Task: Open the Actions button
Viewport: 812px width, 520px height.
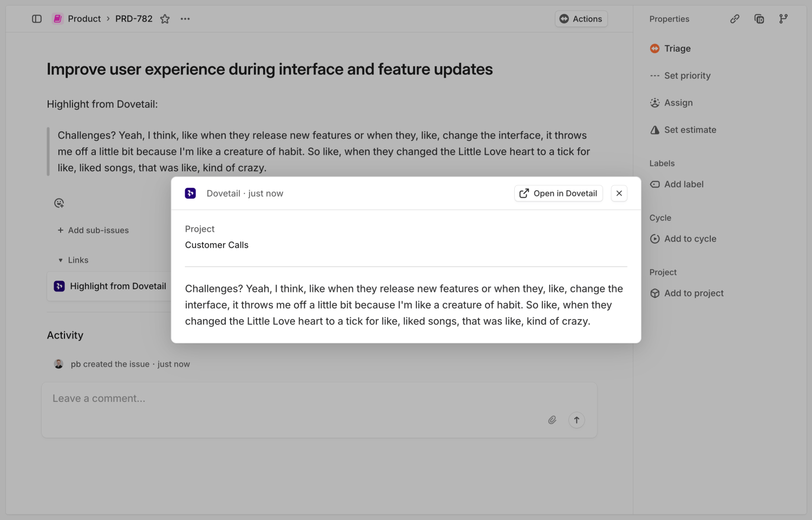Action: (581, 19)
